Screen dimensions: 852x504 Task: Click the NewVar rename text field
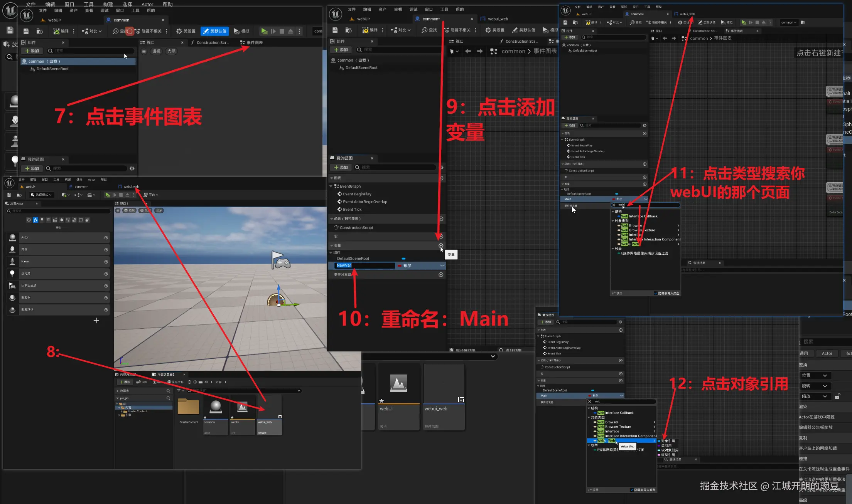click(x=364, y=265)
